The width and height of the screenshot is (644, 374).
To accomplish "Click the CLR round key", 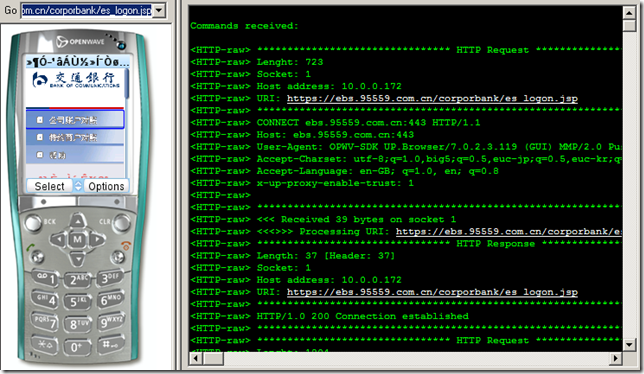I will pyautogui.click(x=122, y=223).
